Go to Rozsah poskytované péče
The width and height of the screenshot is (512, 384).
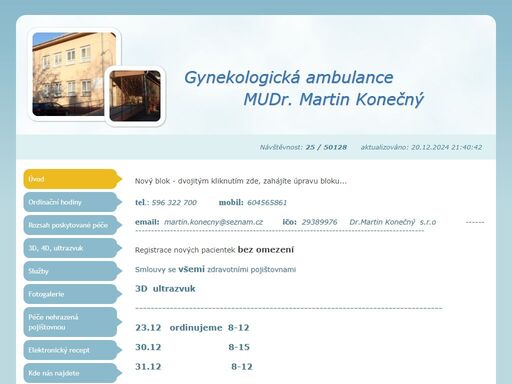(x=72, y=225)
